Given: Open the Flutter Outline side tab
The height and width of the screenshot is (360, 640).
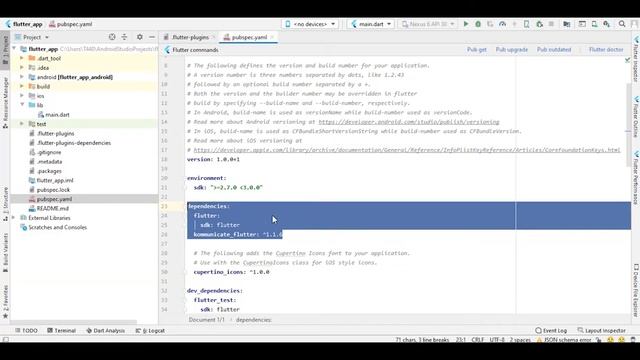Looking at the screenshot, I should (x=636, y=117).
